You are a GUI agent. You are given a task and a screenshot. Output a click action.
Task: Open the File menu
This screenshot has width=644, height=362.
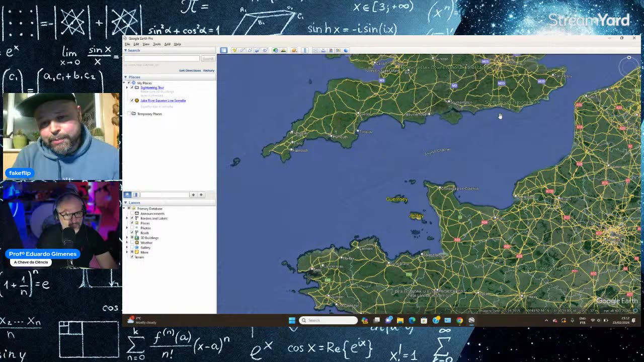click(127, 44)
